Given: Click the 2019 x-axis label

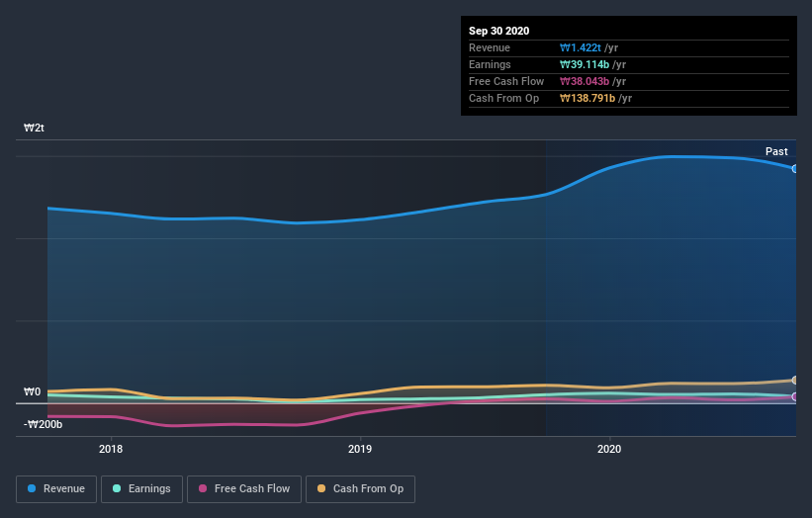Looking at the screenshot, I should click(360, 449).
